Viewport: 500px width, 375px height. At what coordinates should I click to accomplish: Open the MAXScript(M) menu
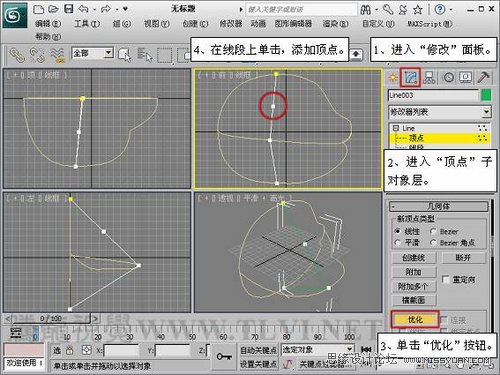[430, 24]
